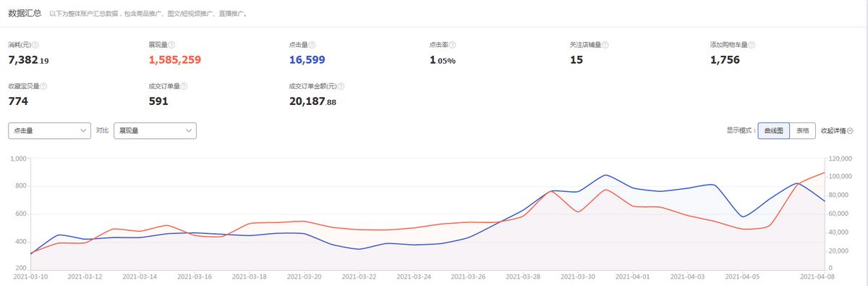Click the info icon next to 关注店铺量
Image resolution: width=868 pixels, height=286 pixels.
(605, 45)
